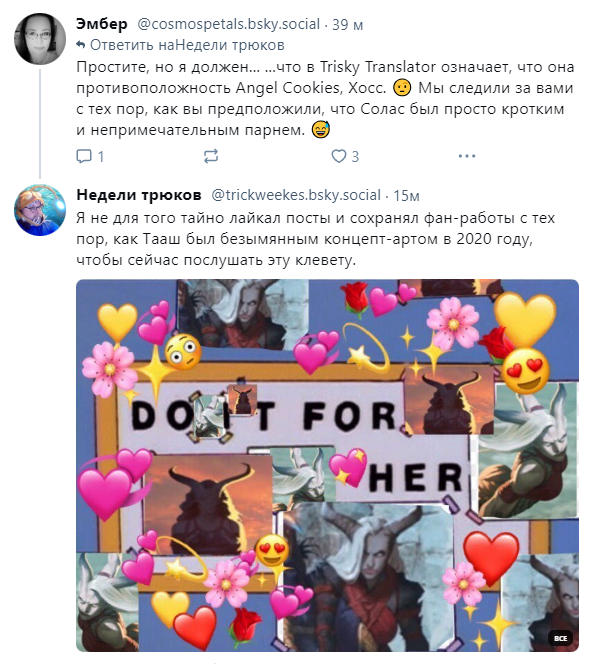Open the Недели трюков display name
Screen dimensions: 589x664
139,195
